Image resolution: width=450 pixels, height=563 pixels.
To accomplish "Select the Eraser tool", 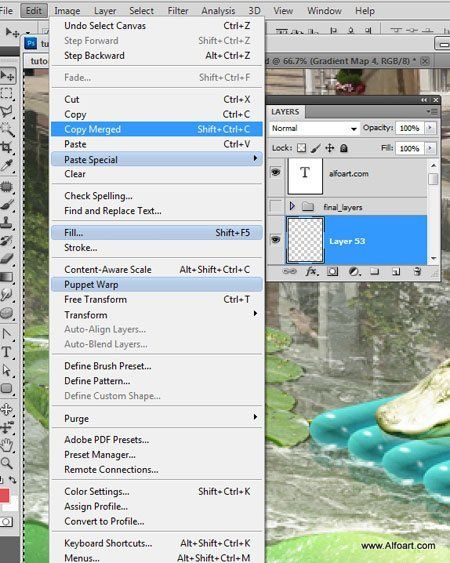I will [x=6, y=259].
